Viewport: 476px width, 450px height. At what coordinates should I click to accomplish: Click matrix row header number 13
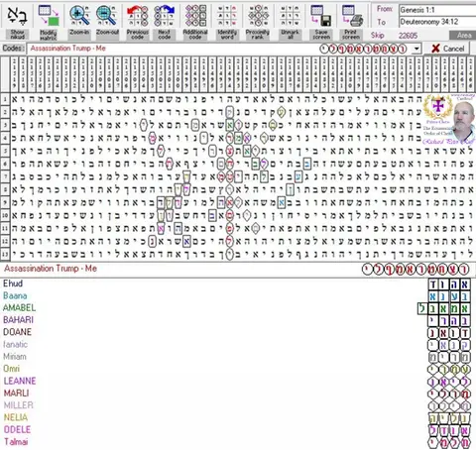(x=5, y=254)
